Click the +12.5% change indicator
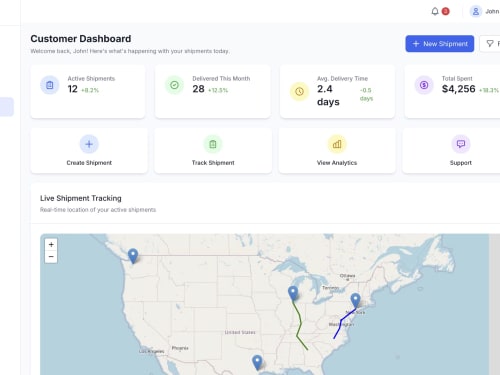The image size is (500, 375). [x=218, y=90]
